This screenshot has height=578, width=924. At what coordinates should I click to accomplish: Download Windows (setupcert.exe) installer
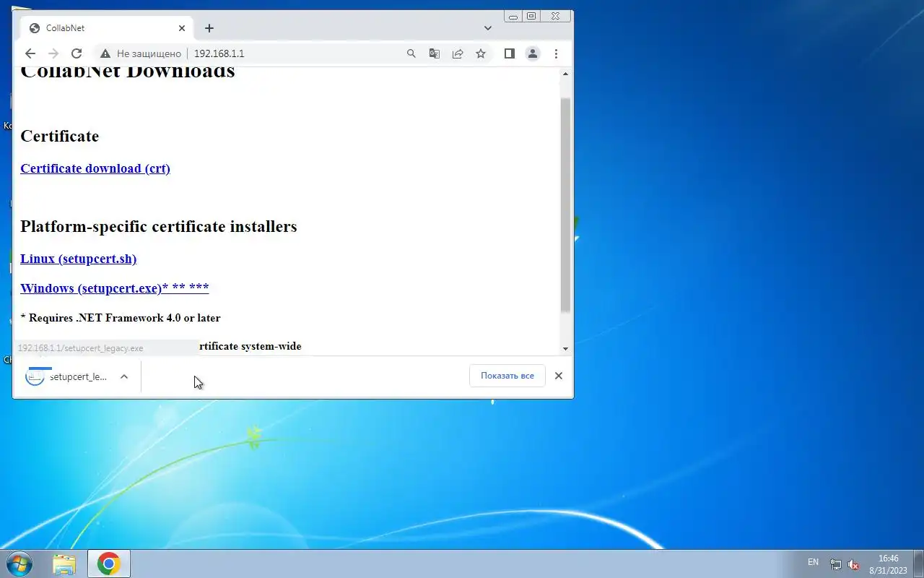(x=114, y=288)
